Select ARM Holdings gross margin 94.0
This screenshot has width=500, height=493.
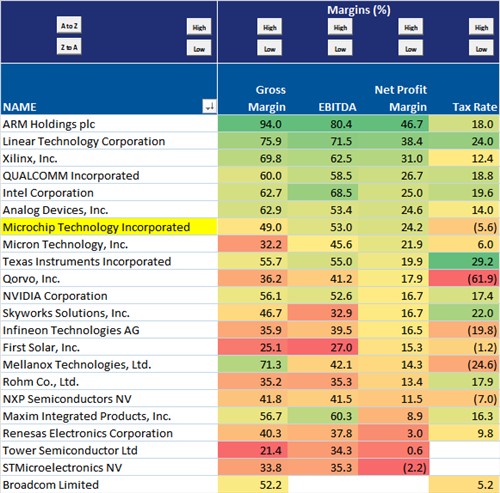[253, 124]
